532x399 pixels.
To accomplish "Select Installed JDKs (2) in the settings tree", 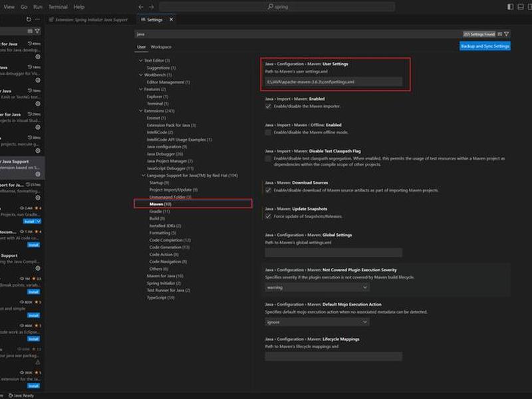I will click(x=165, y=225).
